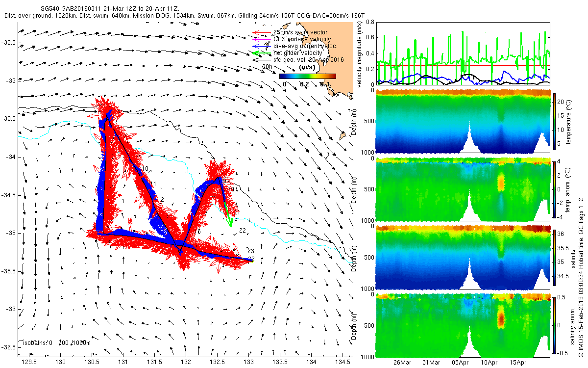Click longitude tick '129.5' on map axis
The height and width of the screenshot is (368, 588).
[30, 362]
